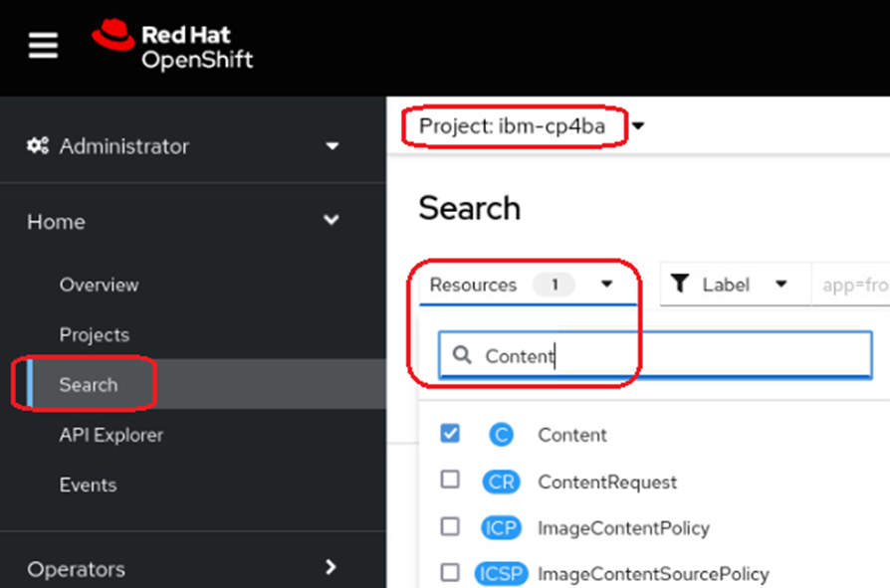Screen dimensions: 890x588
Task: Open Projects in the sidebar
Action: (x=95, y=334)
